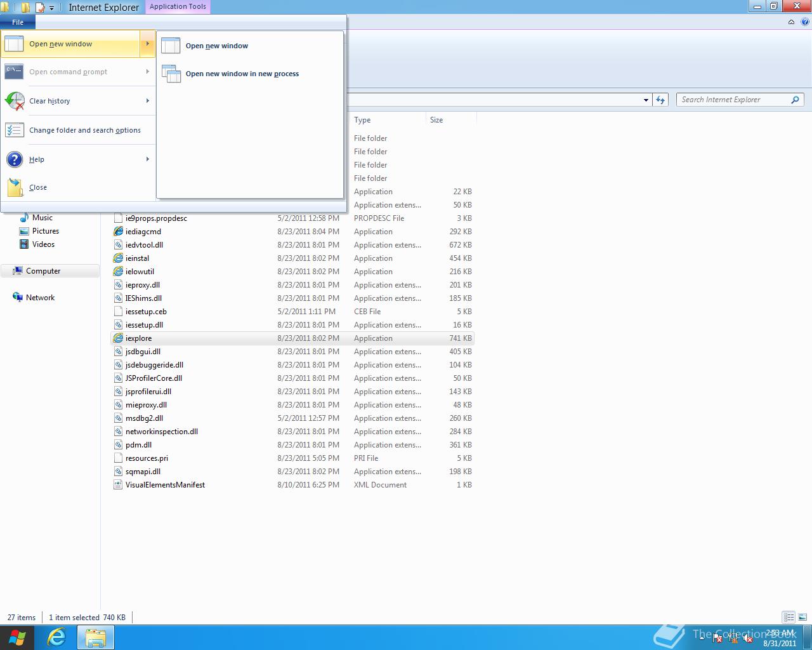Click the Action Center flag tray icon
The width and height of the screenshot is (812, 650).
[x=717, y=639]
